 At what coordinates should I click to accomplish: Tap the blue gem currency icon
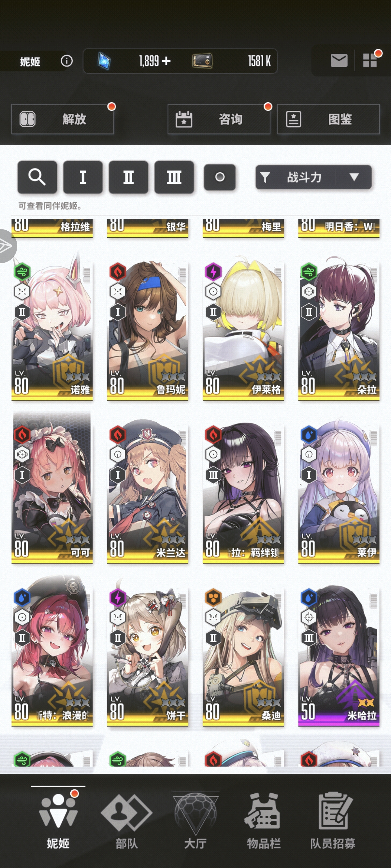click(104, 61)
